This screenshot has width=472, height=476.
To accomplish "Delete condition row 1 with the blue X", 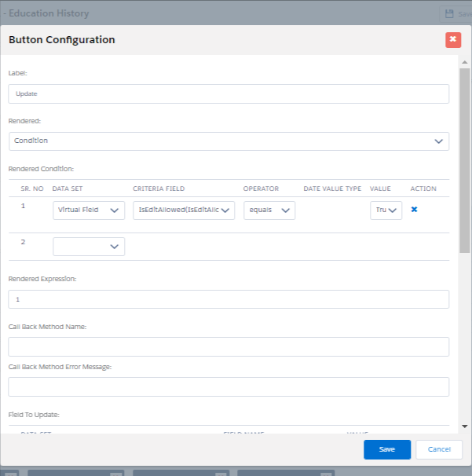I will click(414, 210).
